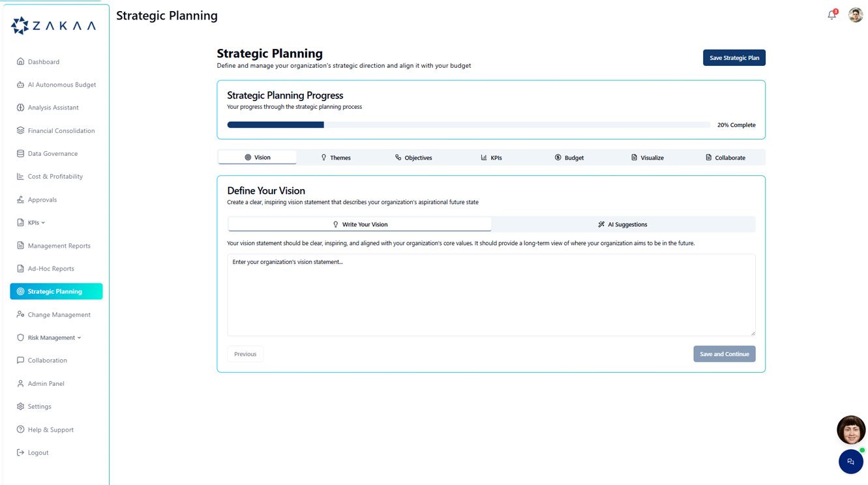The height and width of the screenshot is (485, 868).
Task: Click the Help & Support question icon
Action: [20, 430]
